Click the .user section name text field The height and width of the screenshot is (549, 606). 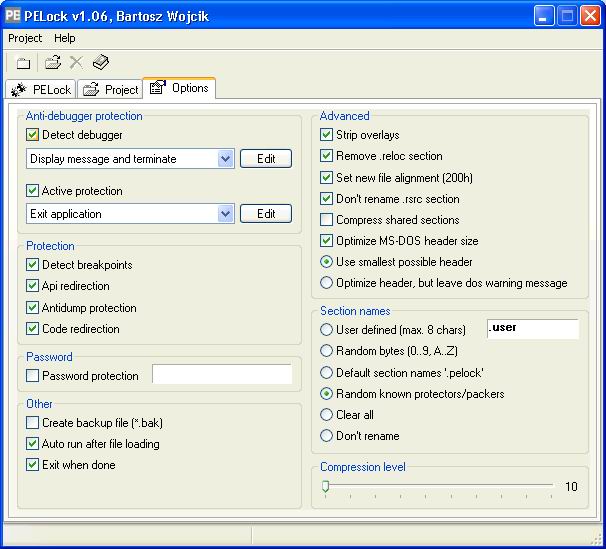coord(533,328)
